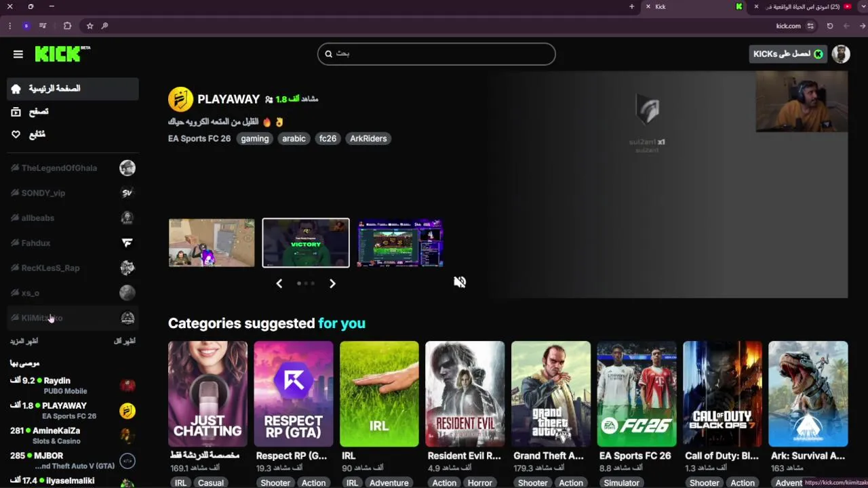Open the Ark: Survival category card
868x488 pixels.
click(x=808, y=394)
